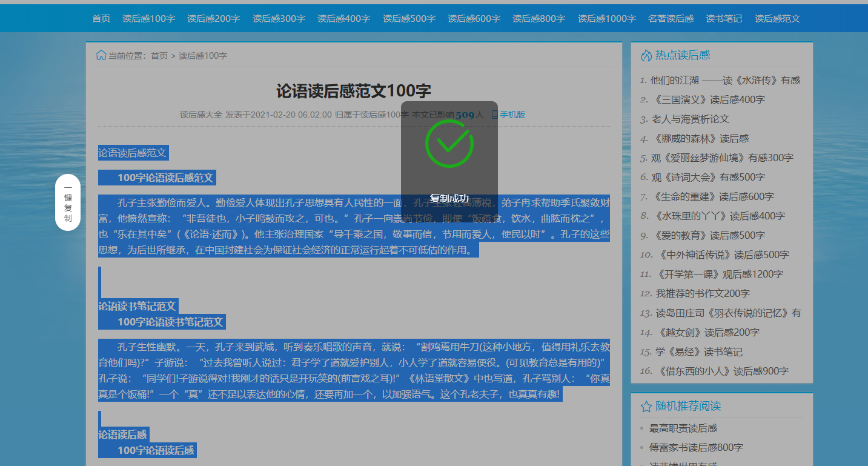Open the 首页 navigation item
The height and width of the screenshot is (466, 868).
[101, 19]
